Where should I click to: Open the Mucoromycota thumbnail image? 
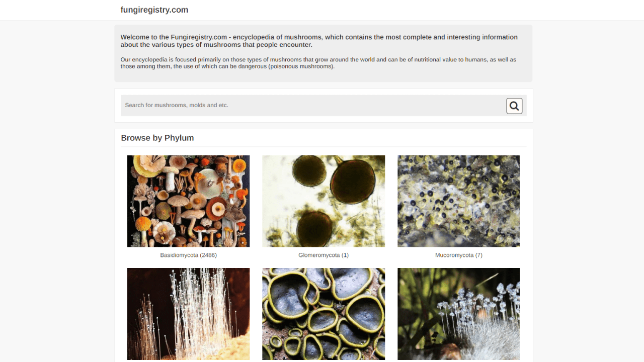tap(458, 201)
